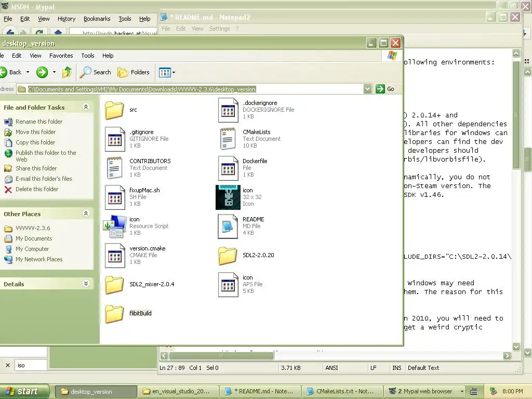Switch to README.md Notepad2 taskbar button
Viewport: 532px width, 399px height.
260,392
